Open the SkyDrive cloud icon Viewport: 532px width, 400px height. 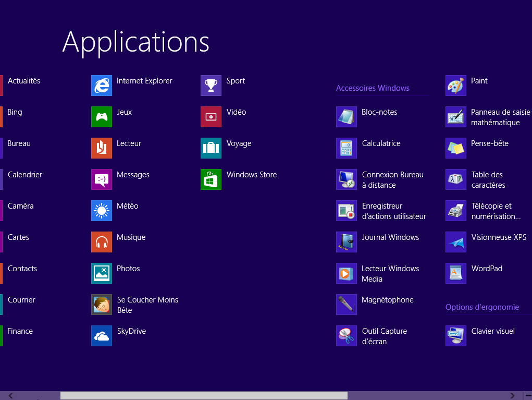102,336
